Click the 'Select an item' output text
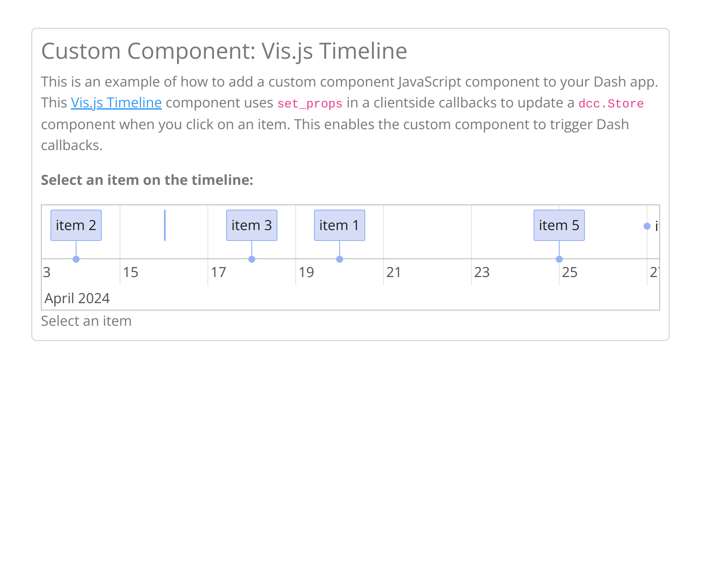701x588 pixels. click(x=86, y=321)
